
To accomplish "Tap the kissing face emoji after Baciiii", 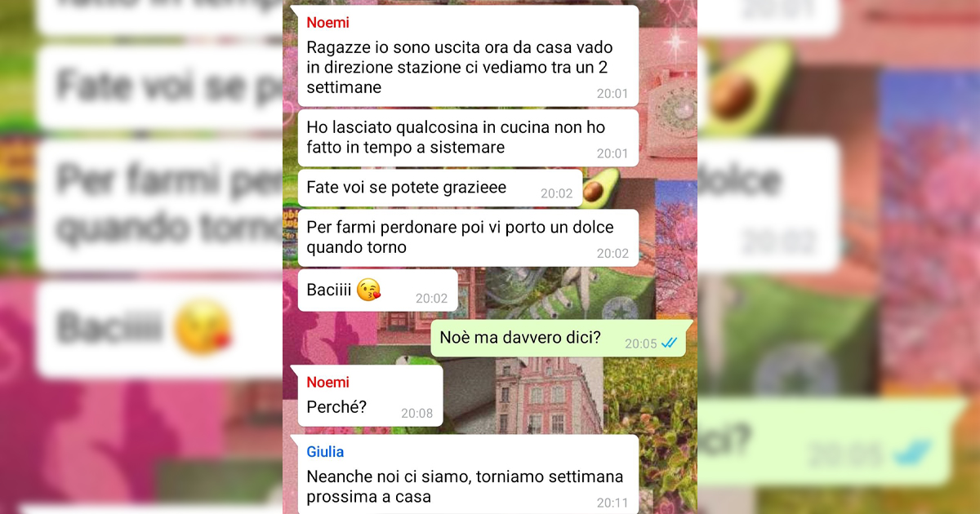I will coord(369,290).
